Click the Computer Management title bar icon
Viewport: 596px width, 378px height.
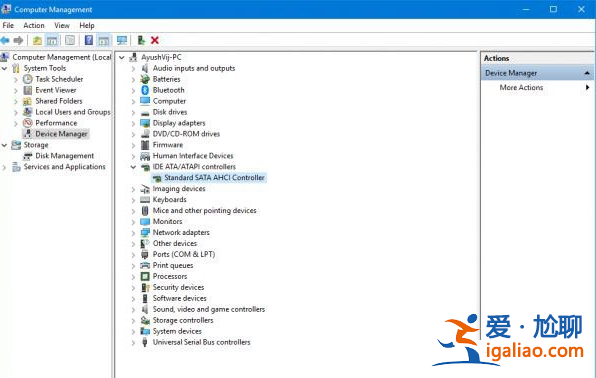pyautogui.click(x=6, y=8)
